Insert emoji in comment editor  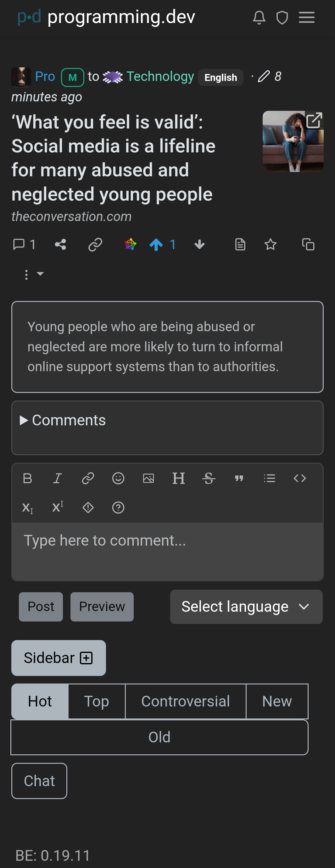click(x=118, y=478)
